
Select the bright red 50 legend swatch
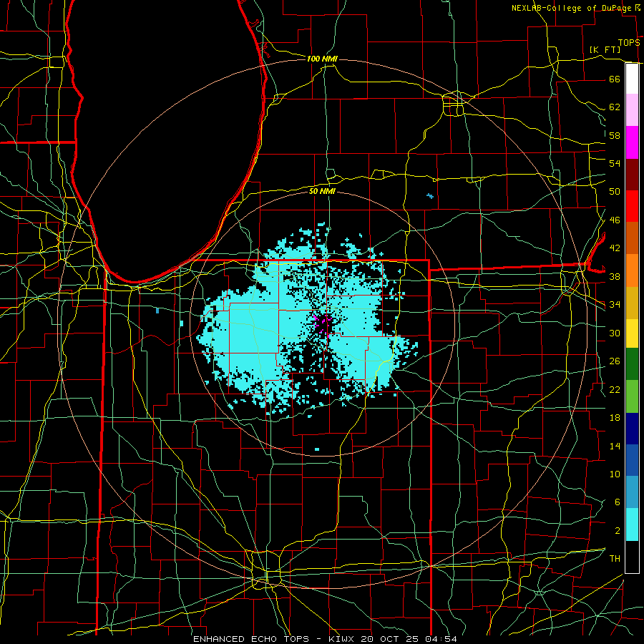click(632, 206)
